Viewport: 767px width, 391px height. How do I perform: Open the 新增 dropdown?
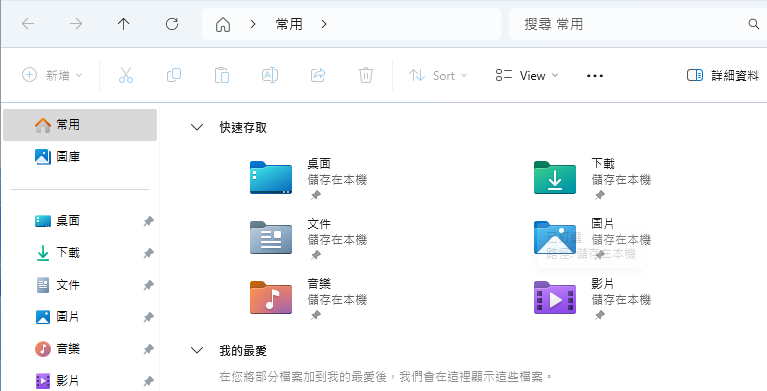click(x=52, y=75)
